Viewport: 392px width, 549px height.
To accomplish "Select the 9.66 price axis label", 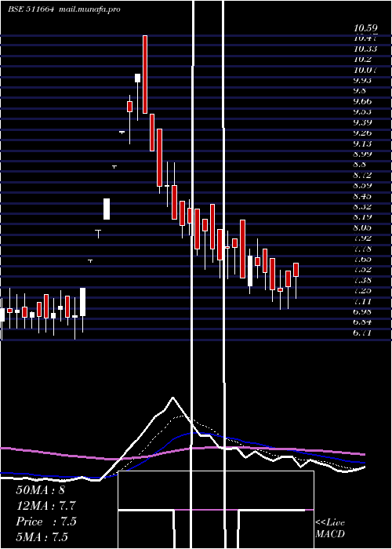I will (x=362, y=101).
